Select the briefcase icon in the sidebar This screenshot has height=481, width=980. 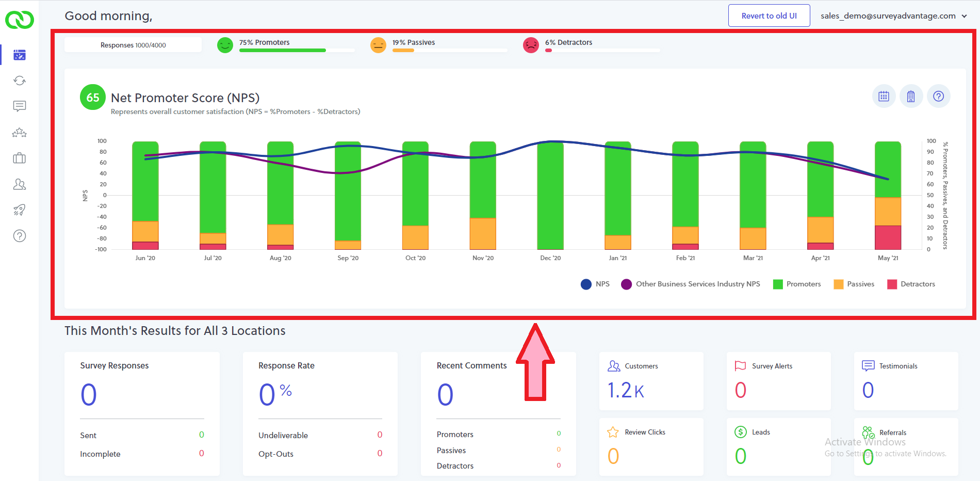(x=20, y=158)
